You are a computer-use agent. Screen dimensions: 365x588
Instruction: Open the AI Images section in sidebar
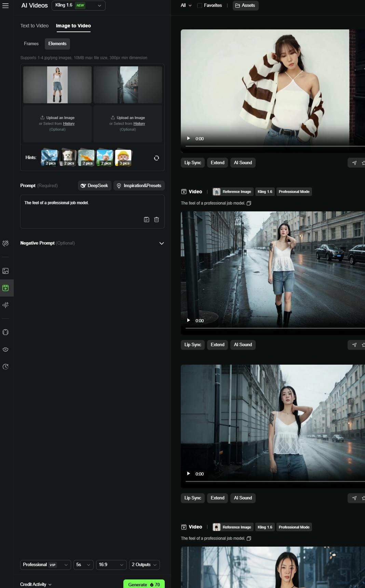(x=5, y=271)
